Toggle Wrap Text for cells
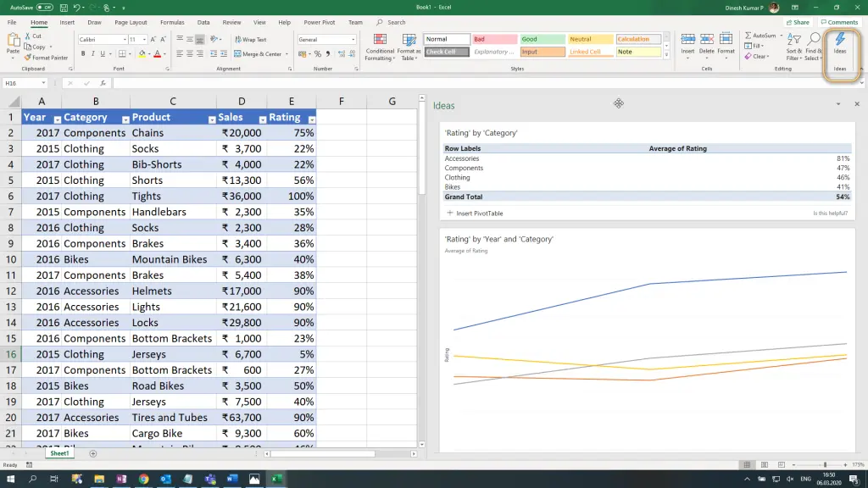 point(251,40)
